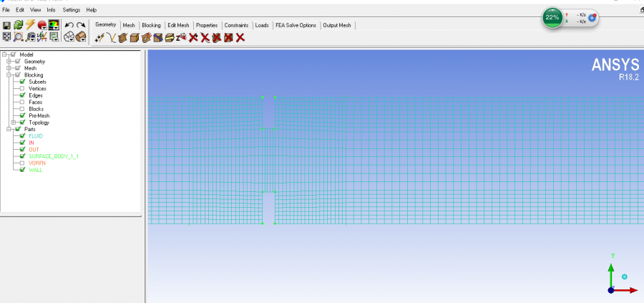Viewport: 644px width, 303px height.
Task: Select the Delete Curve tool
Action: click(205, 38)
